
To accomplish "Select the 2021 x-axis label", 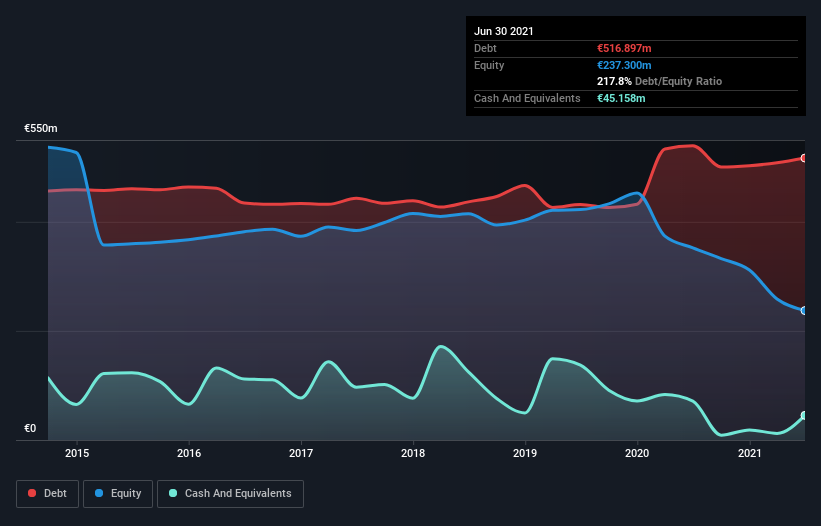I will tap(749, 453).
